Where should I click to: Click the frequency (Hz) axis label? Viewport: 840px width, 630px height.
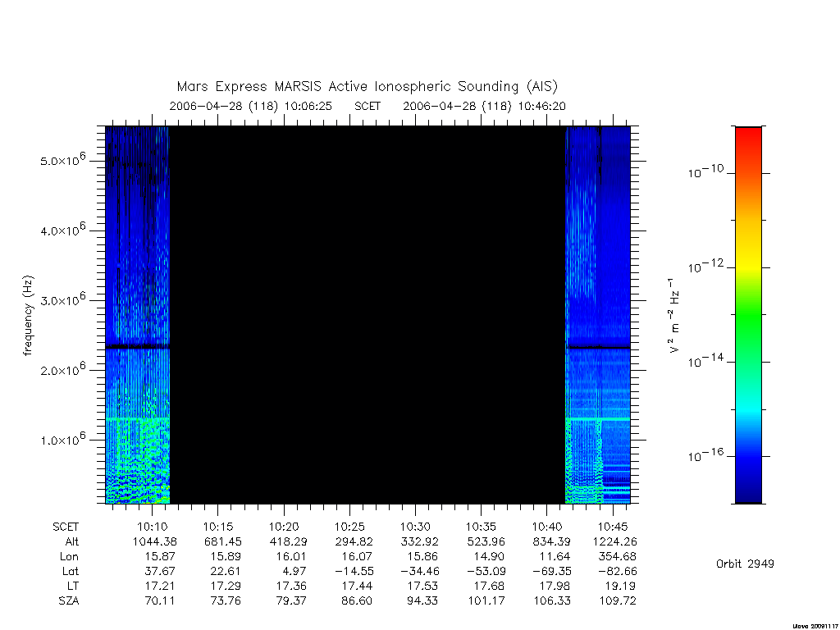(x=29, y=316)
